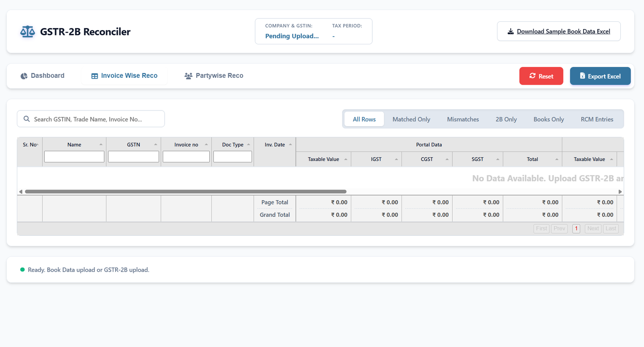Image resolution: width=644 pixels, height=347 pixels.
Task: Go to Prev page
Action: [x=559, y=229]
